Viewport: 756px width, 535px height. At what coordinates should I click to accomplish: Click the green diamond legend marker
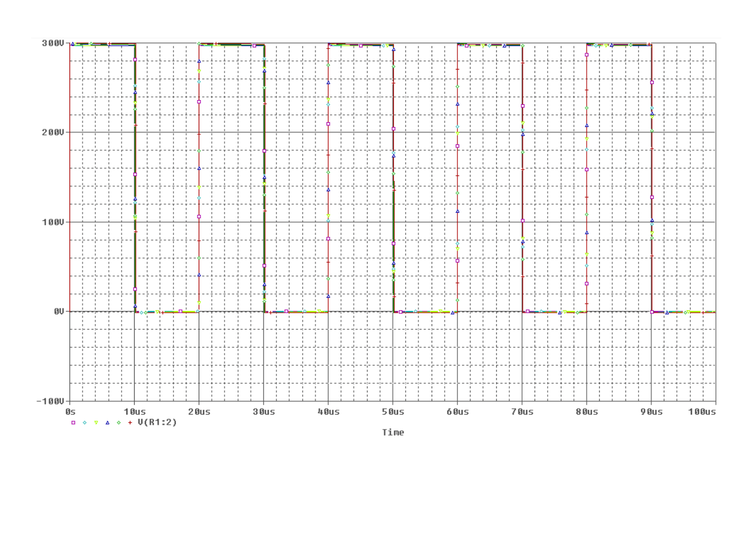[x=119, y=422]
